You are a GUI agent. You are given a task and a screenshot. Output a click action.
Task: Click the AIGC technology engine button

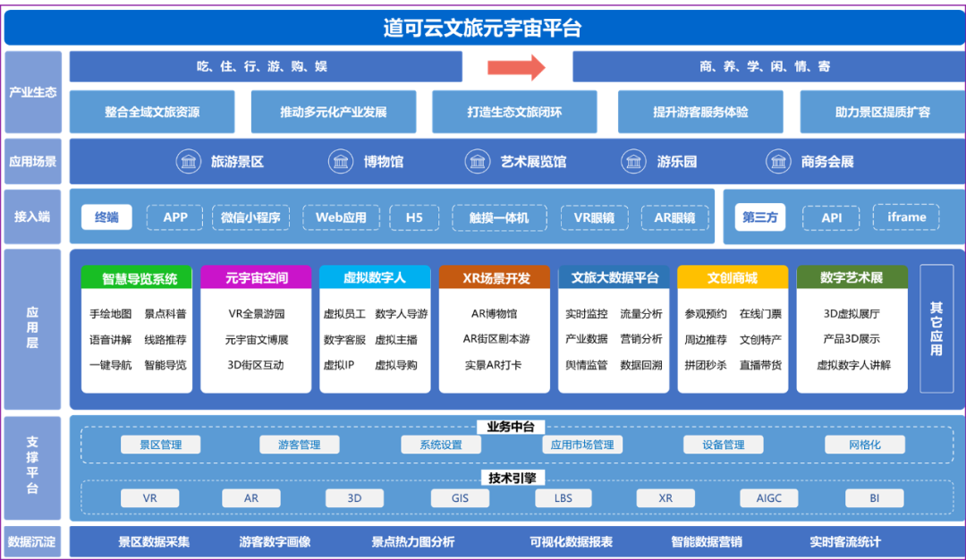coord(768,498)
